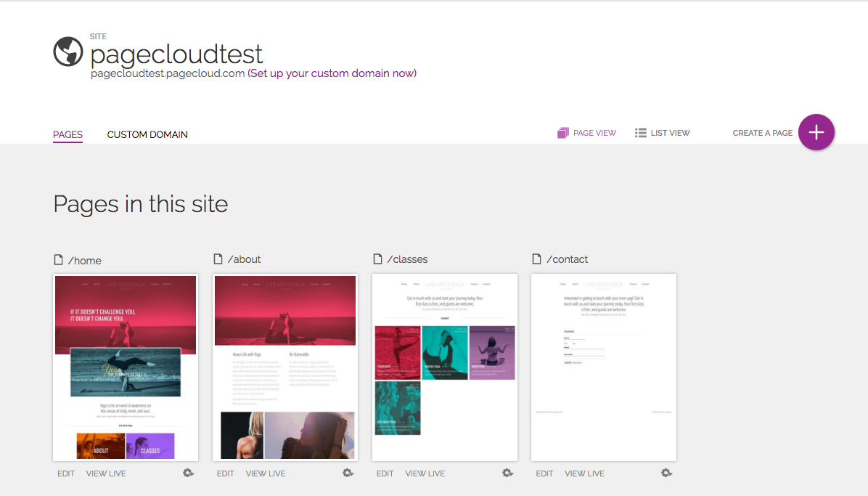The width and height of the screenshot is (868, 496).
Task: Click the CREATE A PAGE text
Action: coord(762,133)
